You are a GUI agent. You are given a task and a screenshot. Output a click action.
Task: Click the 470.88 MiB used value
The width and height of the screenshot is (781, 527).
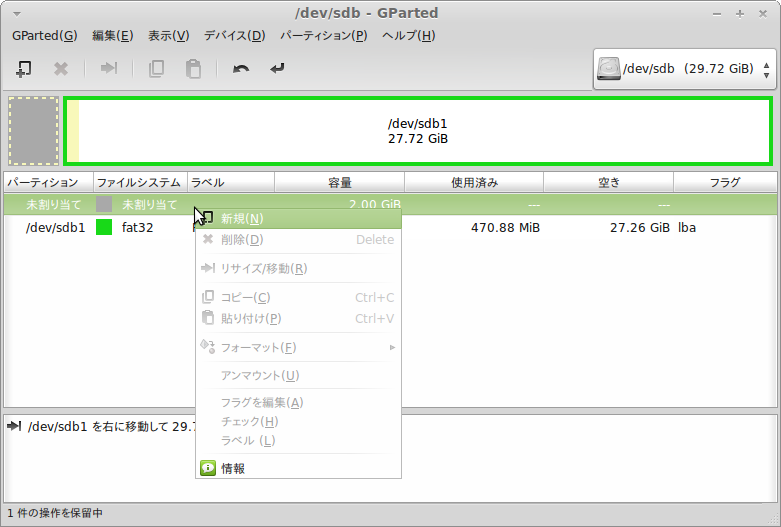pos(506,228)
